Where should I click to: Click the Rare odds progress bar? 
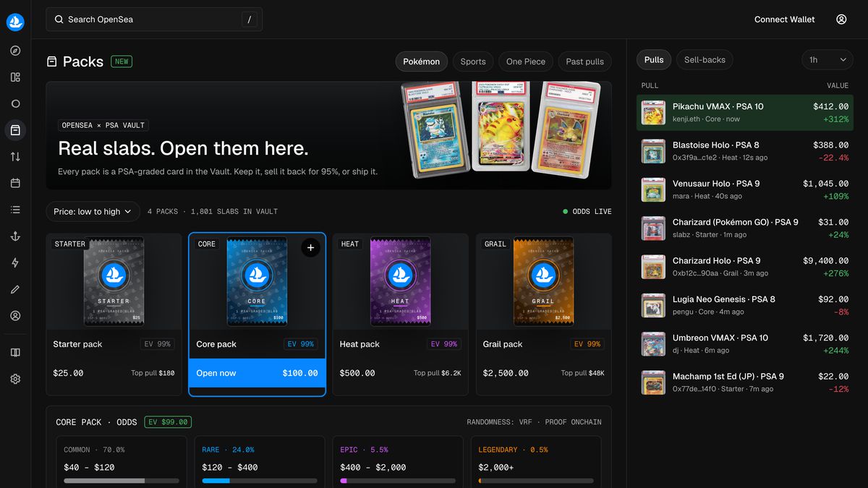click(260, 481)
